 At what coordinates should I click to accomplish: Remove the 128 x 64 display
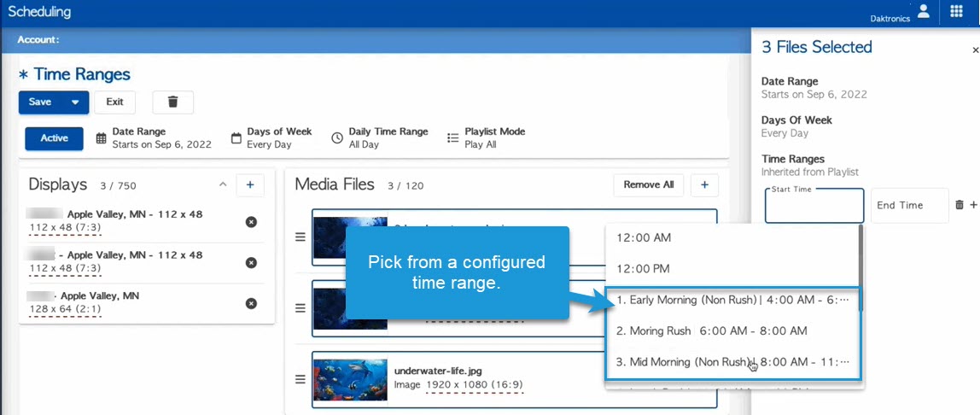point(251,303)
